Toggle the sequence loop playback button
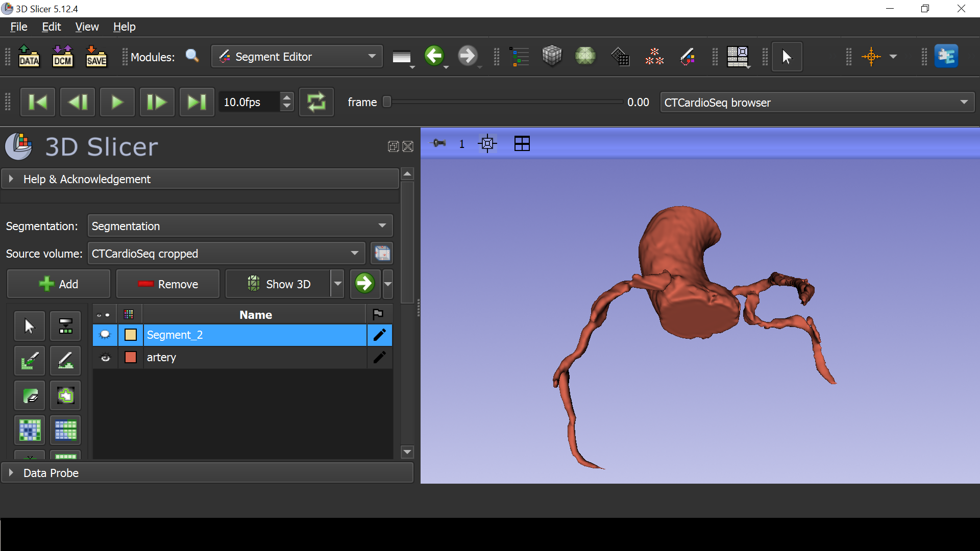 [x=316, y=102]
